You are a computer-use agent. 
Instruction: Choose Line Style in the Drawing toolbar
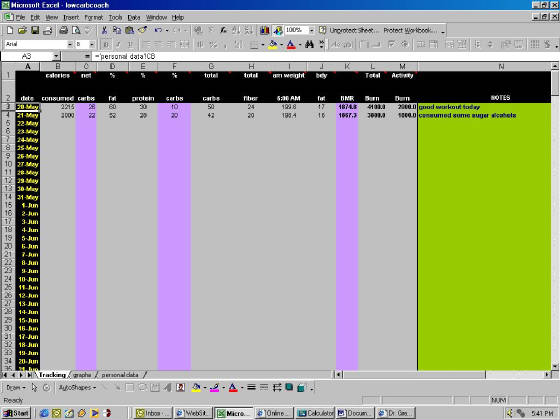251,387
